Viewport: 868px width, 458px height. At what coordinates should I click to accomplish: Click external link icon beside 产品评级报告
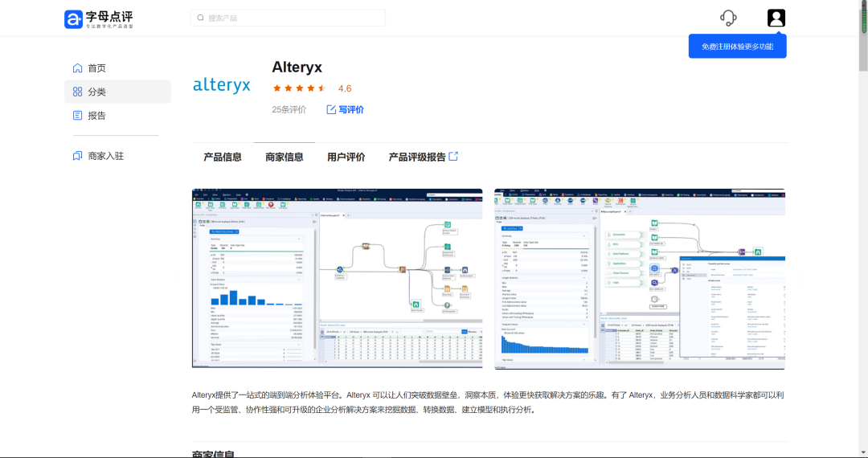[x=453, y=157]
